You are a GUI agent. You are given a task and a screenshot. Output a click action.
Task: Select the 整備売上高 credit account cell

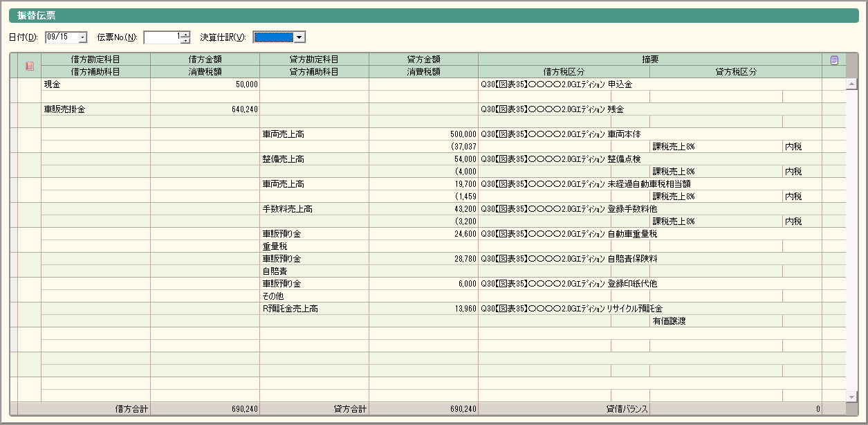click(x=314, y=159)
